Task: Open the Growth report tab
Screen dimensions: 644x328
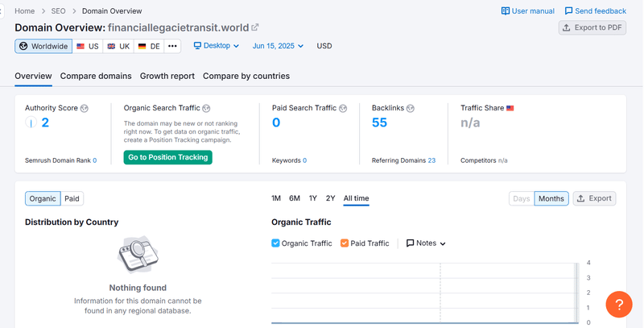Action: tap(167, 76)
